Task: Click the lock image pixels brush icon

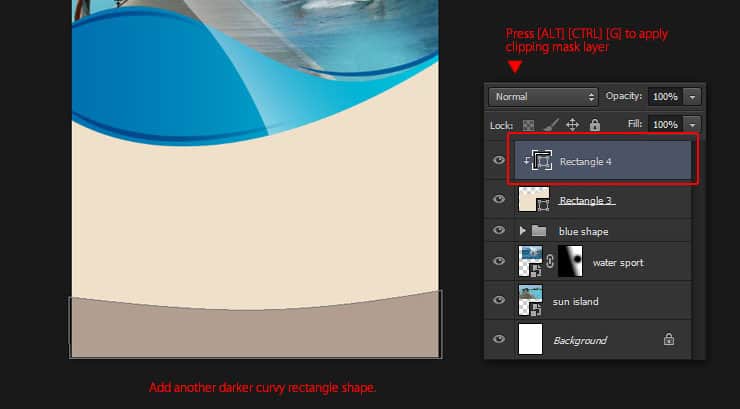Action: 550,125
